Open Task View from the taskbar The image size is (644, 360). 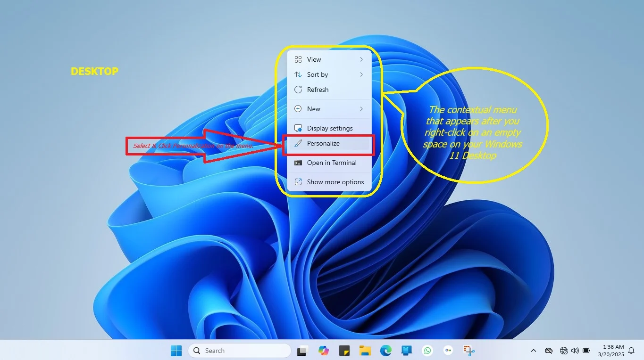(302, 351)
